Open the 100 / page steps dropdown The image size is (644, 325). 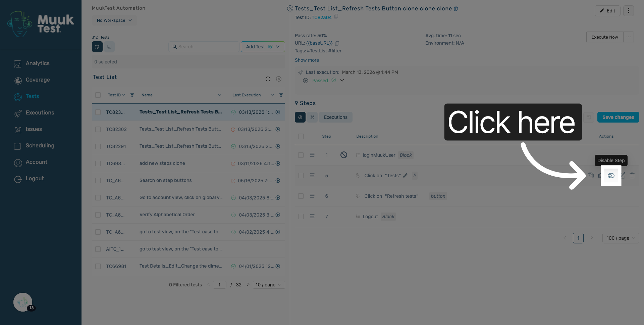coord(621,238)
